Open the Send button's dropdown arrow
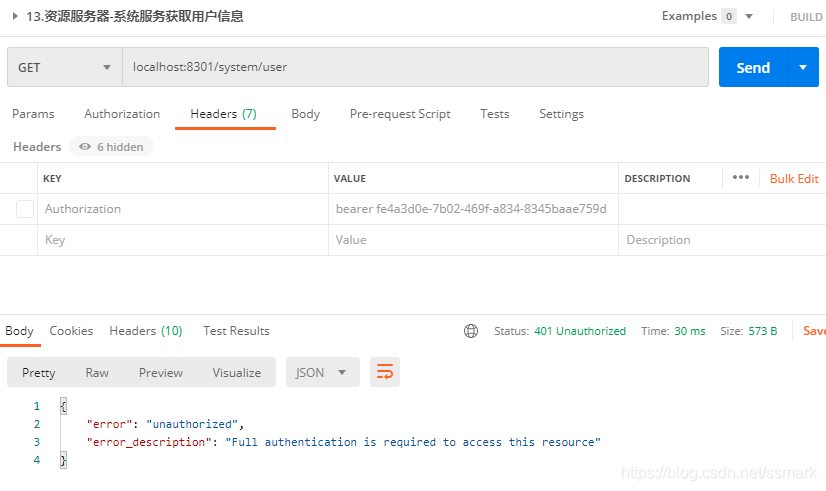826x491 pixels. pos(803,67)
